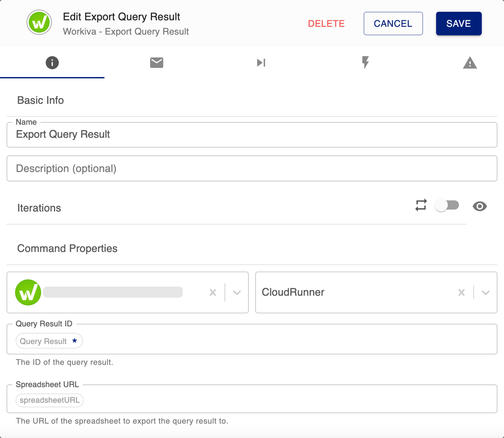Clear the CloudRunner selection with the X
504x438 pixels.
pyautogui.click(x=461, y=292)
